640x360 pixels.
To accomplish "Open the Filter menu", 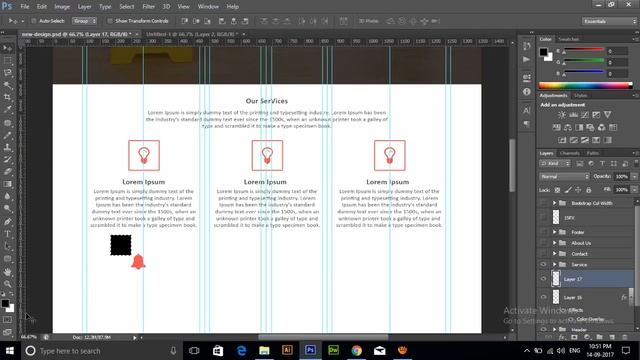I will [149, 7].
